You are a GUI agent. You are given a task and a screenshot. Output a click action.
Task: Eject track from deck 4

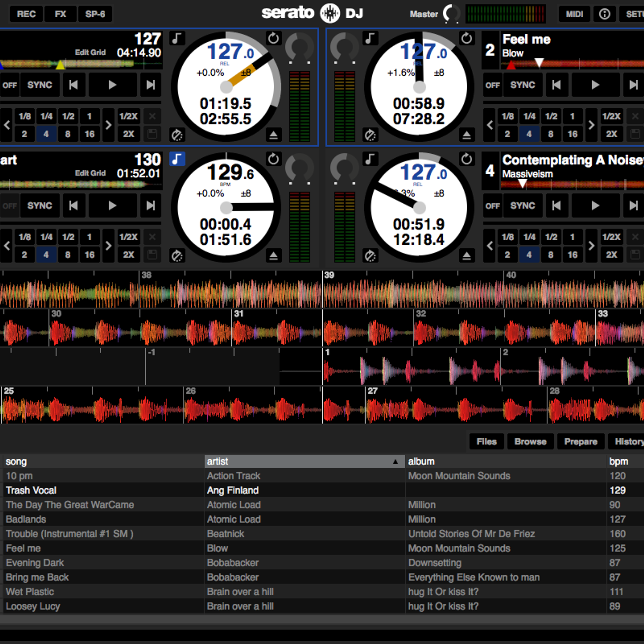click(x=466, y=256)
